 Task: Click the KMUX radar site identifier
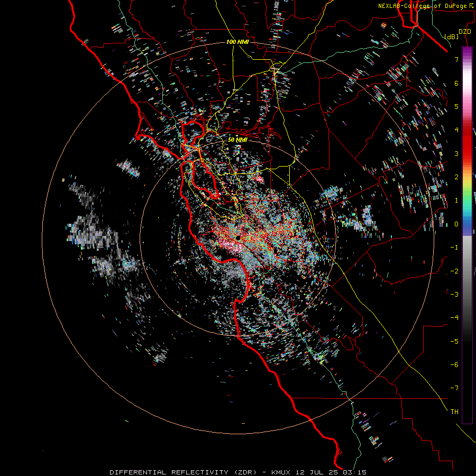coord(281,472)
